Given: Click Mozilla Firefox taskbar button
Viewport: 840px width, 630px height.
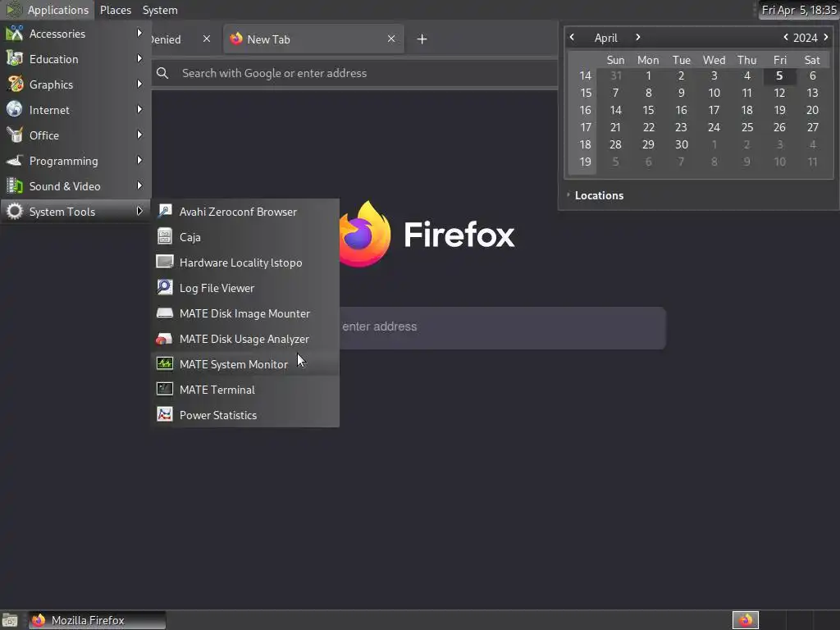Looking at the screenshot, I should pyautogui.click(x=97, y=620).
